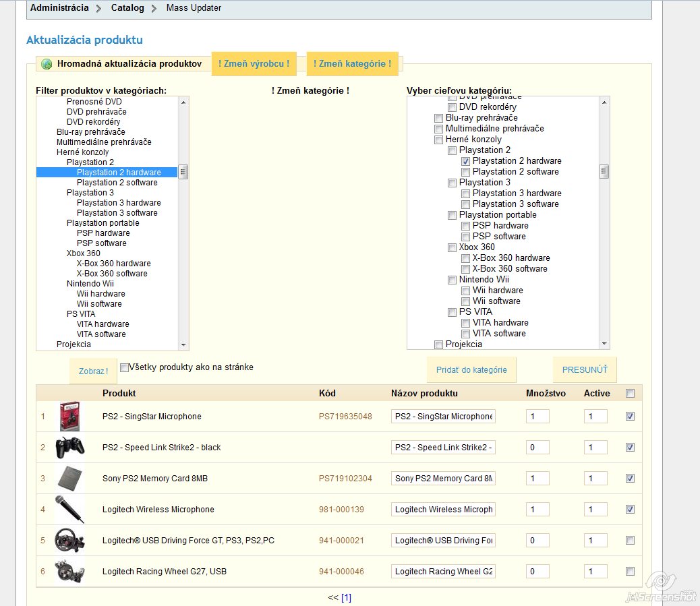Click product code 981-000139
Viewport: 700px width, 606px height.
click(x=341, y=509)
